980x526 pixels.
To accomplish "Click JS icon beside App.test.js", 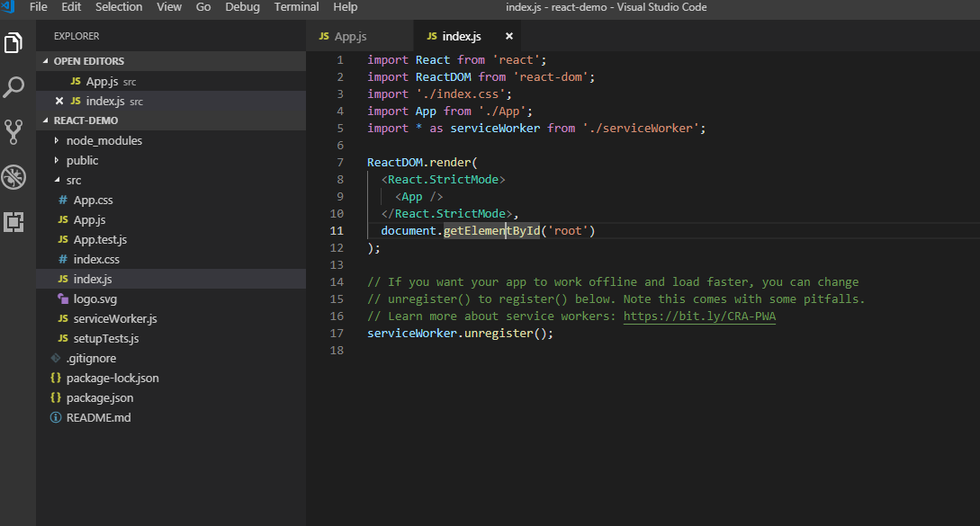I will pos(62,239).
